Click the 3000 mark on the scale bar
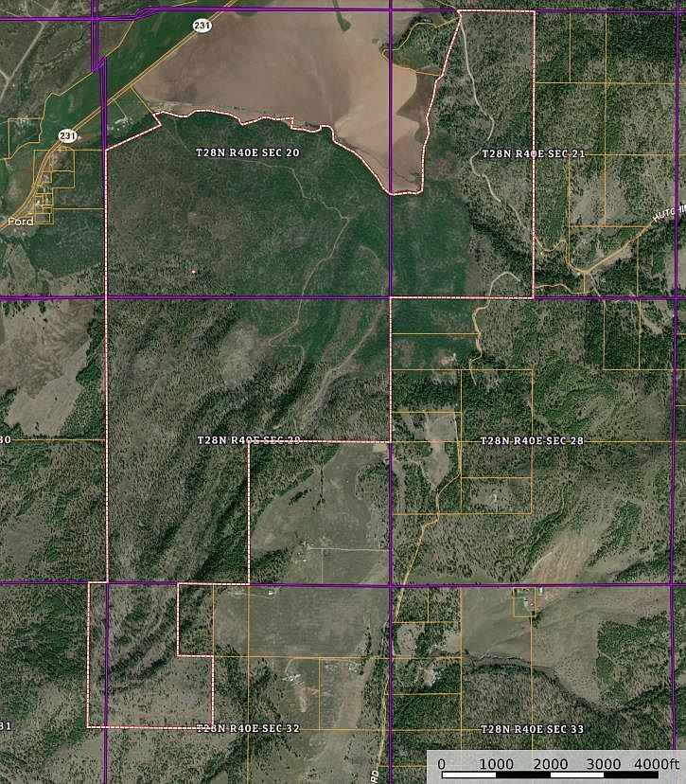Image resolution: width=686 pixels, height=784 pixels. pos(604,764)
